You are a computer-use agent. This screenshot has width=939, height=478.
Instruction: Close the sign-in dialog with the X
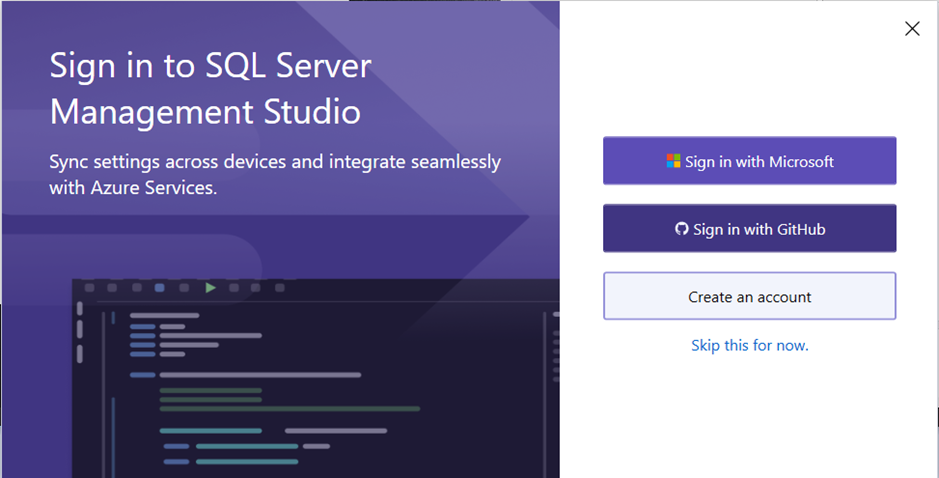912,29
